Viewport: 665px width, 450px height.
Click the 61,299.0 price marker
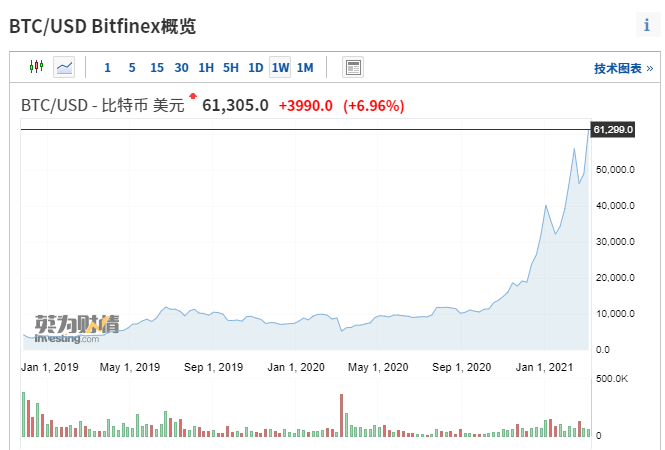[613, 129]
